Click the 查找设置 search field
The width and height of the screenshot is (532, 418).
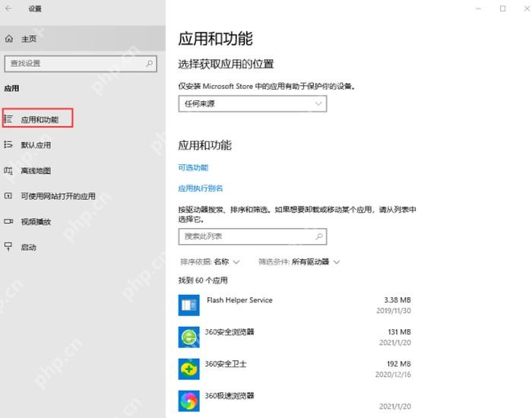click(x=81, y=63)
